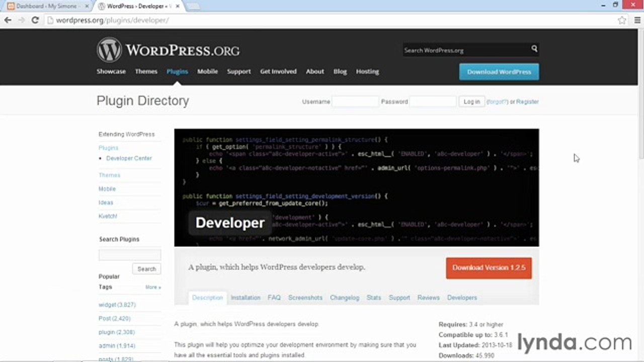Open the Kvetch! sidebar link
The width and height of the screenshot is (644, 362).
point(108,216)
